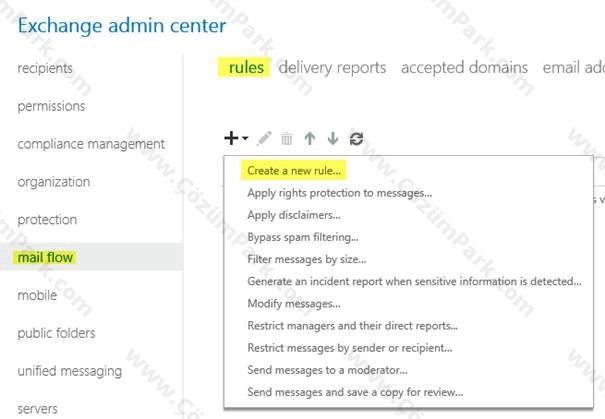
Task: Open unified messaging section
Action: tap(69, 371)
